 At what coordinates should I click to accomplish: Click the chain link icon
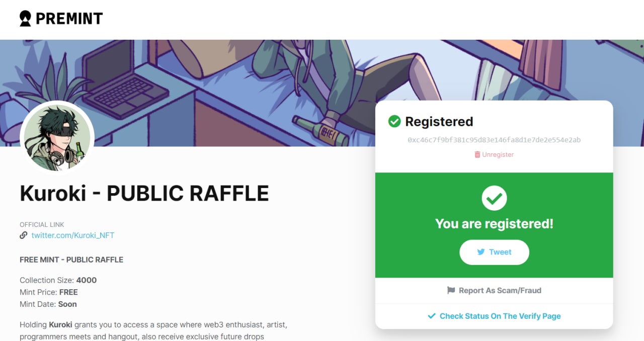(24, 235)
